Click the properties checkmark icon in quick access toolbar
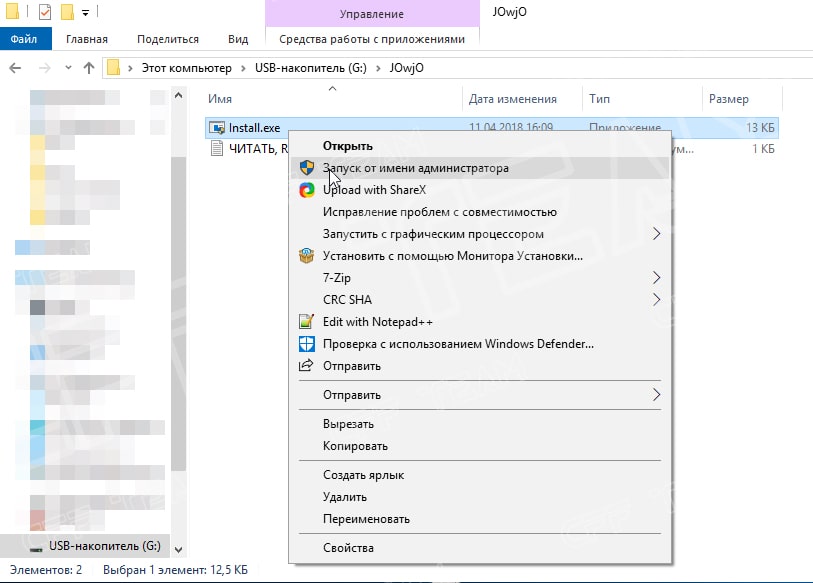This screenshot has width=813, height=583. (x=45, y=11)
